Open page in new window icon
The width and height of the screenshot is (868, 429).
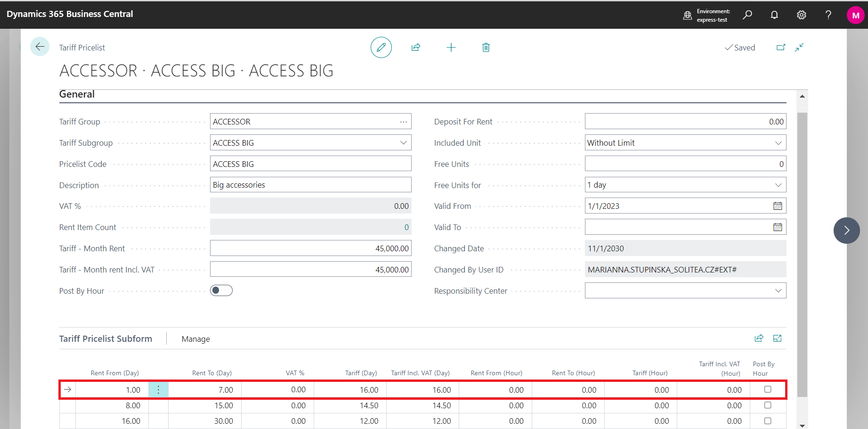pyautogui.click(x=780, y=48)
